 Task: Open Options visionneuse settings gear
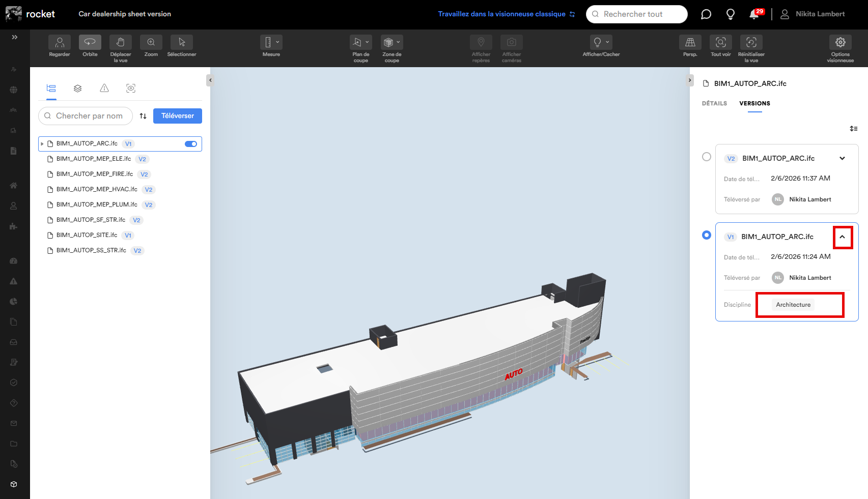(840, 43)
